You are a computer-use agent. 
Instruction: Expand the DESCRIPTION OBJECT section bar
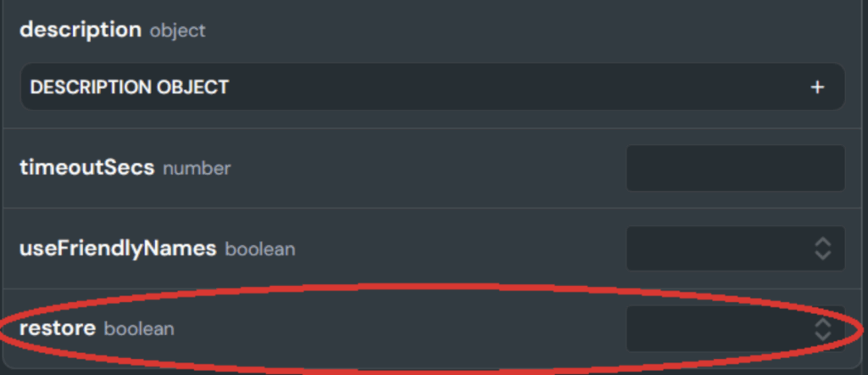pyautogui.click(x=432, y=87)
